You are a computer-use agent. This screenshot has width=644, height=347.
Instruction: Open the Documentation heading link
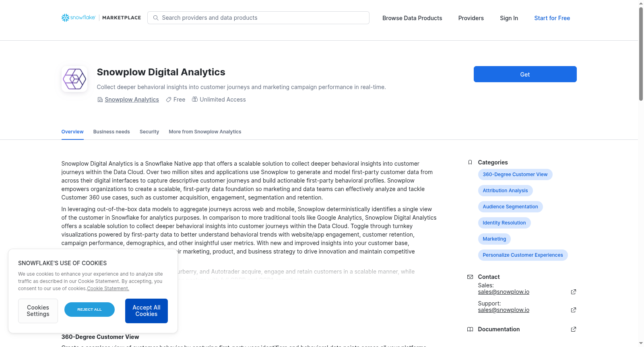pyautogui.click(x=499, y=329)
